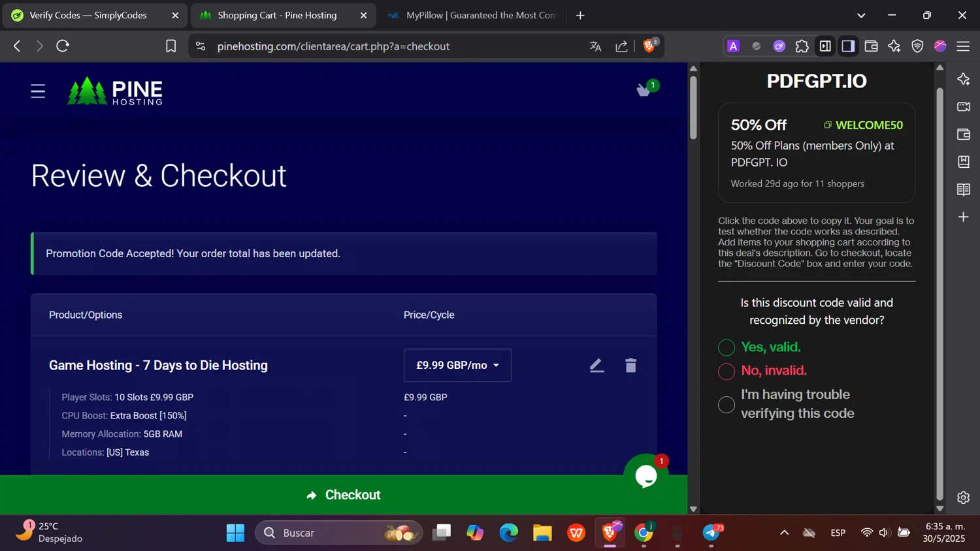Select the 'Yes, valid.' option

pyautogui.click(x=727, y=347)
